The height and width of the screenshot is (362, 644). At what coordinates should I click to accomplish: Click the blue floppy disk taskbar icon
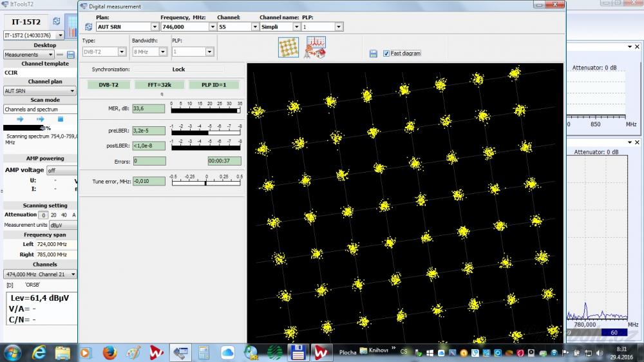(298, 352)
